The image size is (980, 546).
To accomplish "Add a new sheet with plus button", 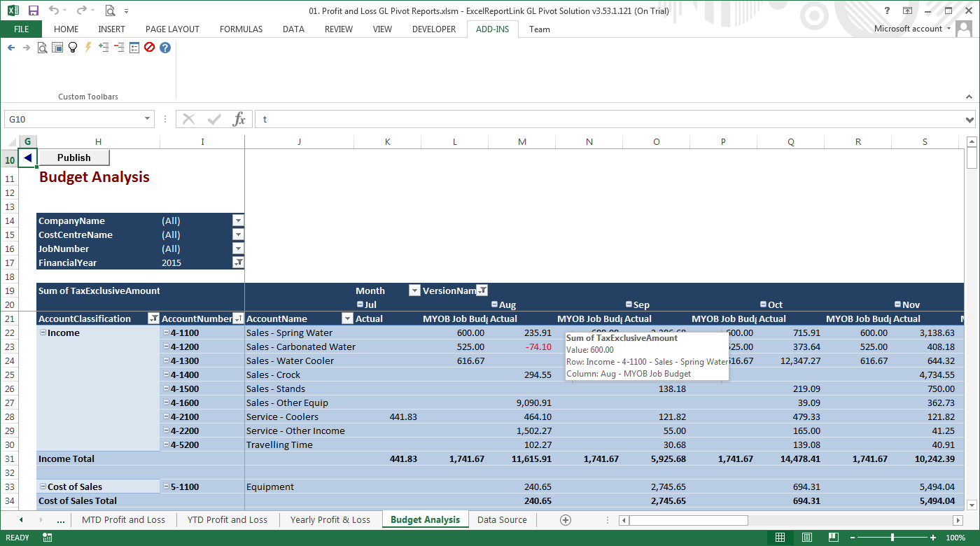I will pos(566,520).
